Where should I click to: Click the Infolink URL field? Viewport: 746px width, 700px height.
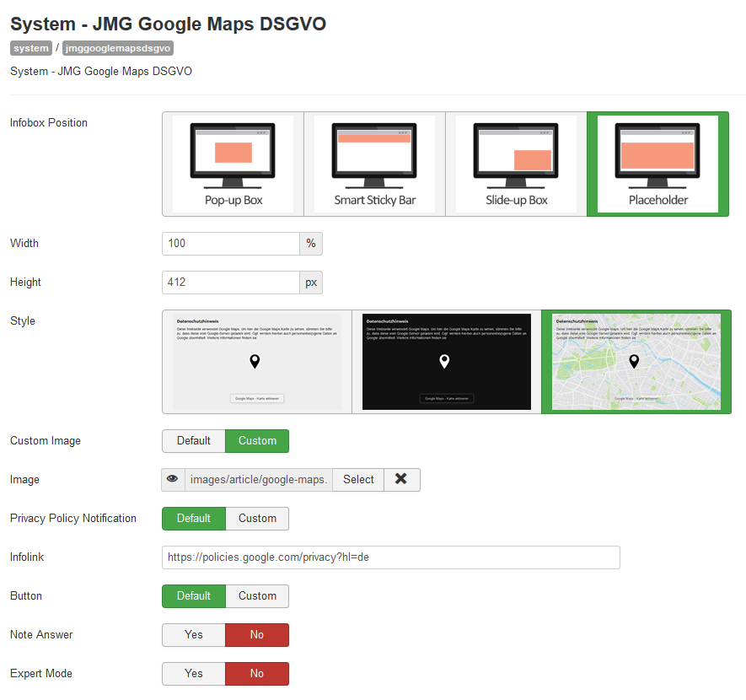coord(390,557)
